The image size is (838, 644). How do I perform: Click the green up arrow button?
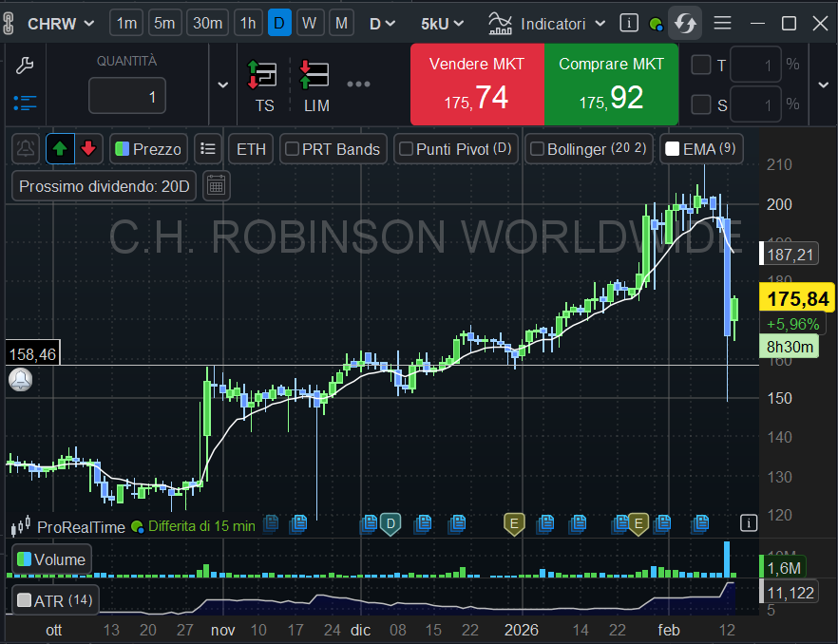click(60, 148)
